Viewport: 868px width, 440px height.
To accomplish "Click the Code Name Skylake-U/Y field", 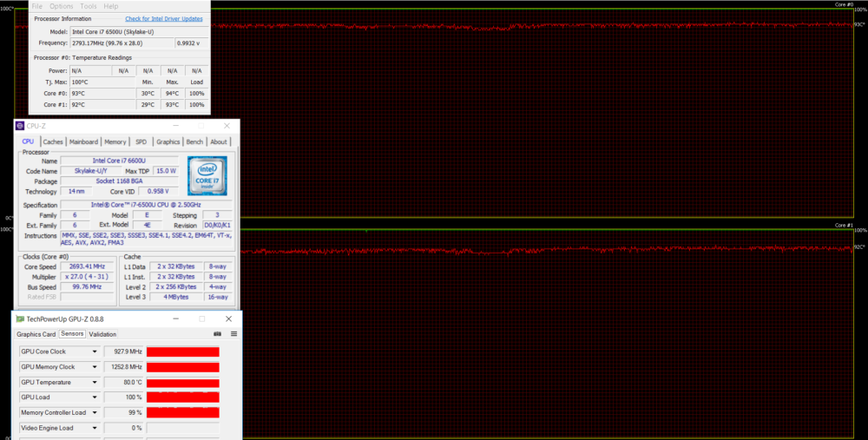I will 91,171.
